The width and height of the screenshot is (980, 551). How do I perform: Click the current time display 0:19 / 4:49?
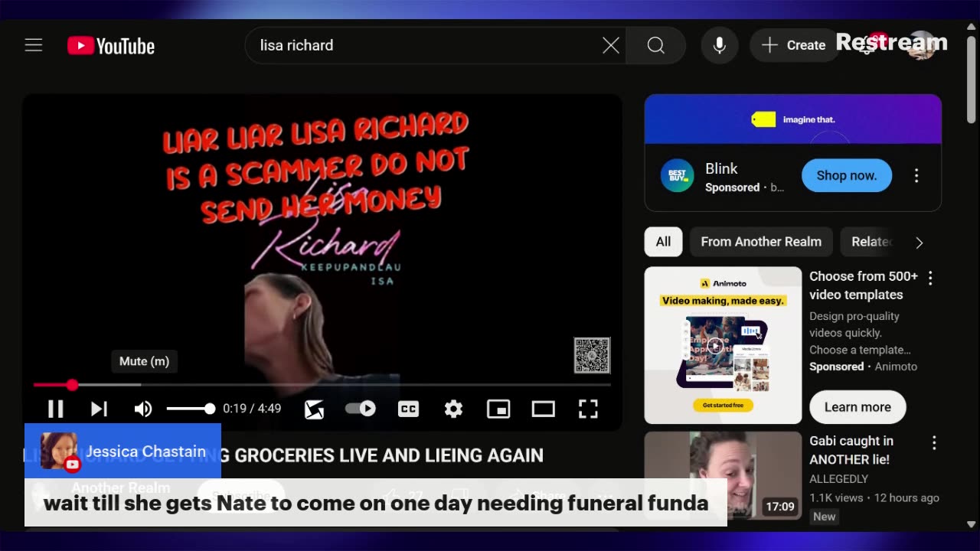252,409
